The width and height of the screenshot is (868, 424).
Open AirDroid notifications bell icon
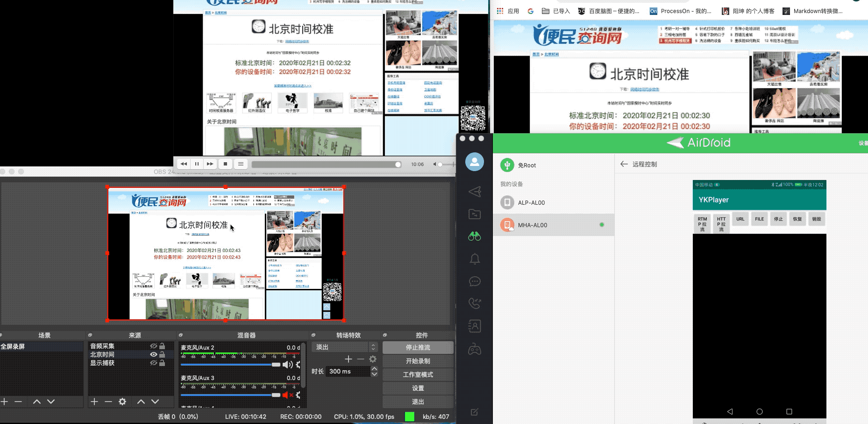(x=475, y=259)
